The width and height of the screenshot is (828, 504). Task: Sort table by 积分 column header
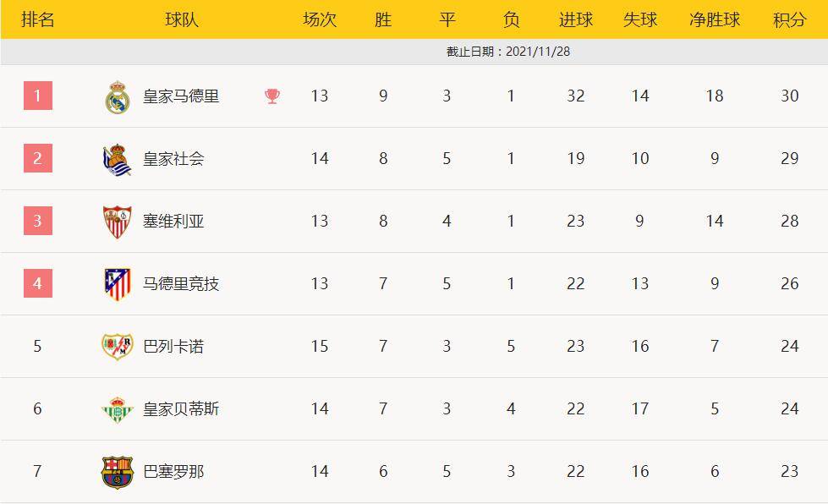pyautogui.click(x=789, y=20)
